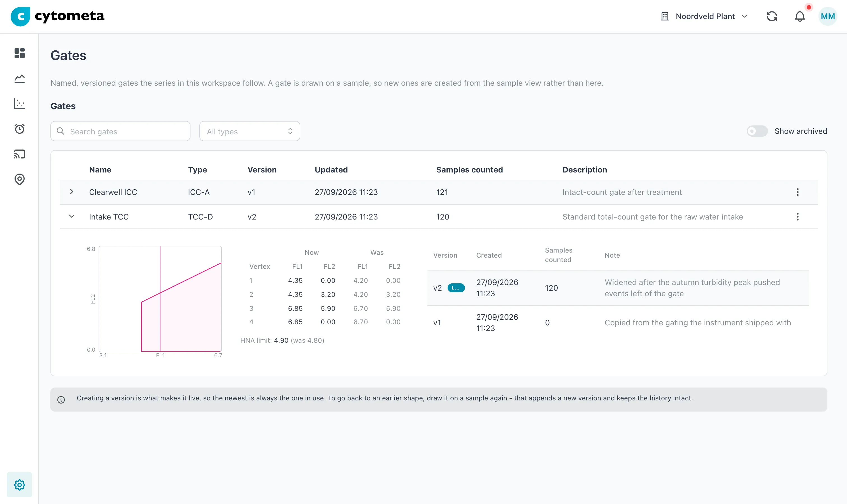Click the refresh sync icon
Viewport: 847px width, 504px height.
(x=772, y=16)
